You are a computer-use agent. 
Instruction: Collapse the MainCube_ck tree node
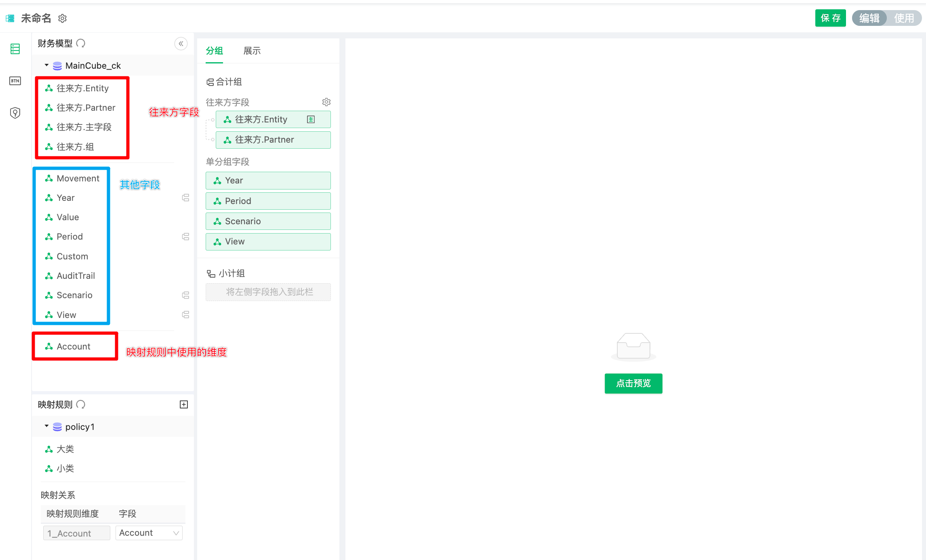tap(46, 65)
